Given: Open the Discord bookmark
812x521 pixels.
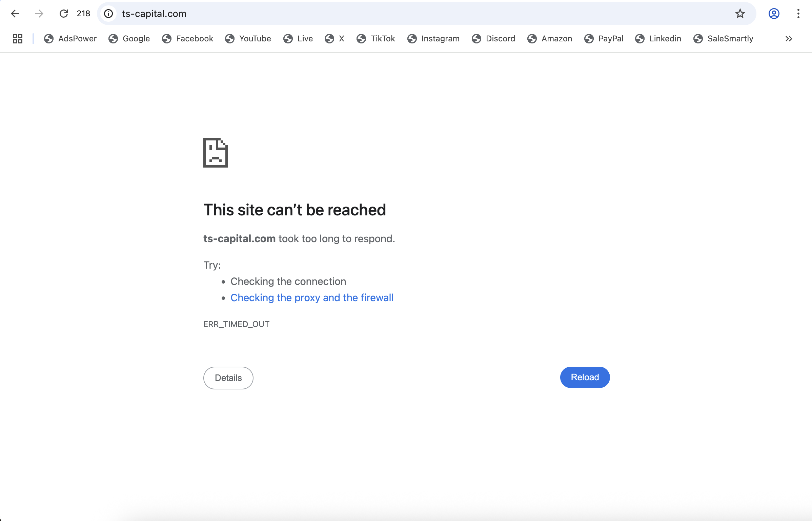Looking at the screenshot, I should 493,39.
